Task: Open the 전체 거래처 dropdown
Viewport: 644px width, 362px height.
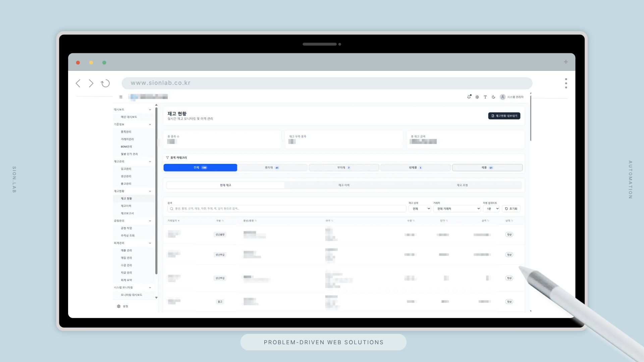Action: [x=457, y=209]
